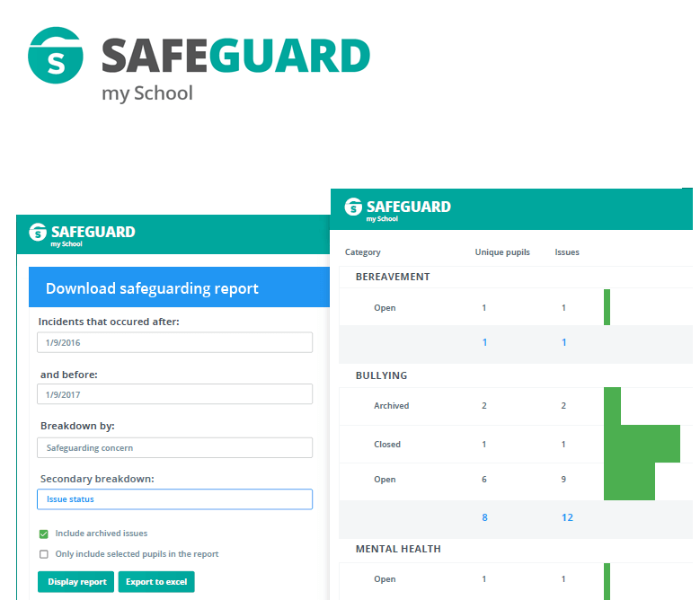Click the Download safeguarding report title banner
This screenshot has height=600, width=700.
(179, 287)
